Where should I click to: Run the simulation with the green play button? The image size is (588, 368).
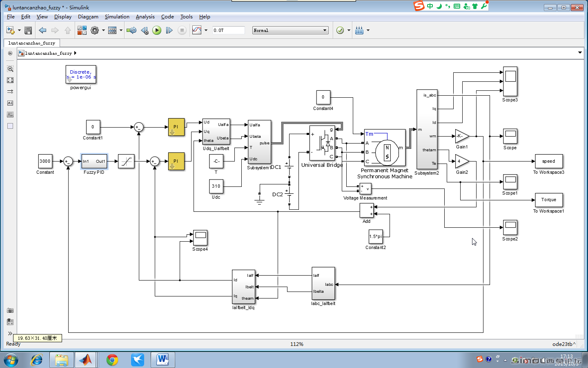[x=157, y=30]
